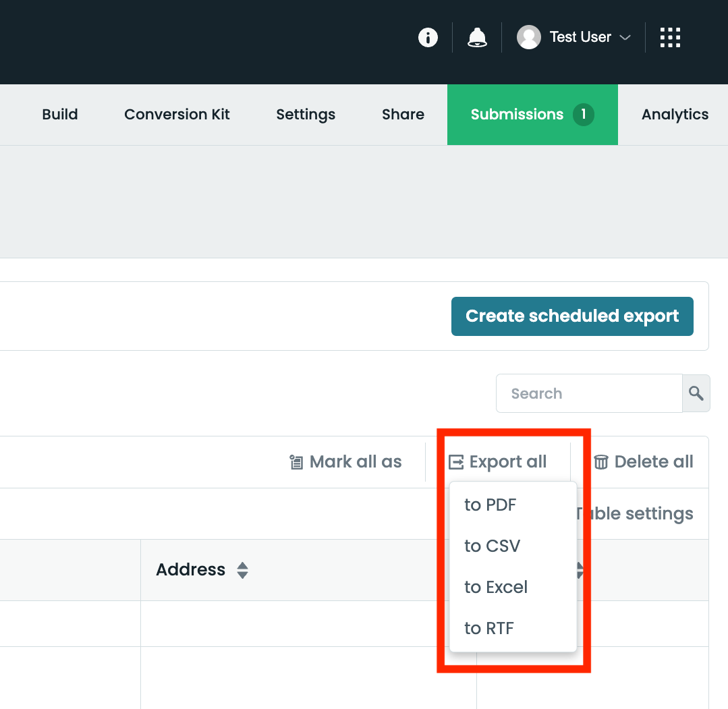The width and height of the screenshot is (728, 709).
Task: Pick to Excel export option
Action: point(496,587)
